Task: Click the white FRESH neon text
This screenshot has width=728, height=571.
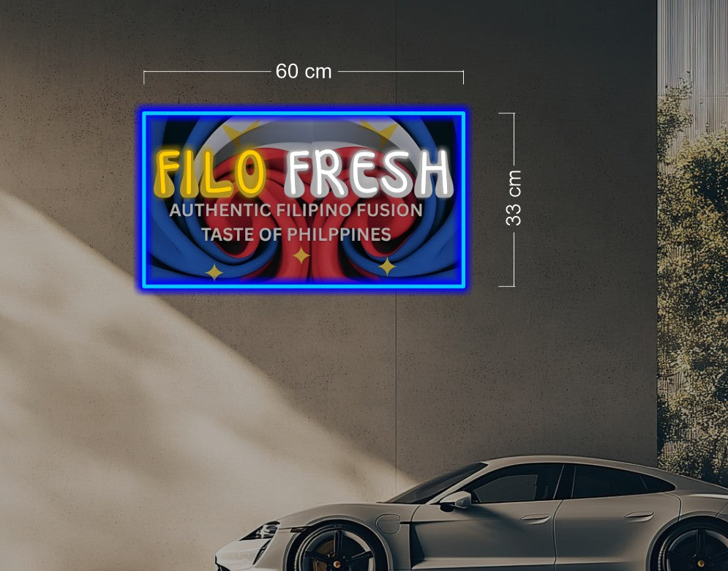Action: tap(369, 173)
